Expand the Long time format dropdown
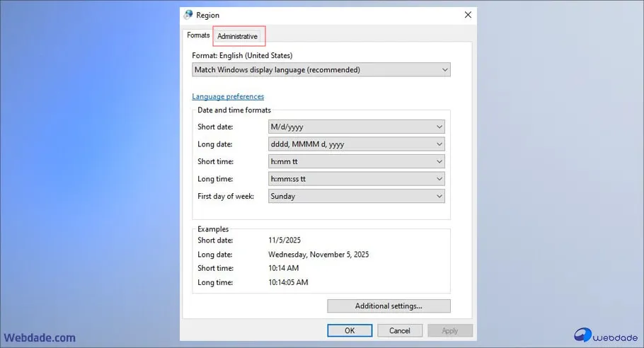The height and width of the screenshot is (348, 644). point(357,179)
